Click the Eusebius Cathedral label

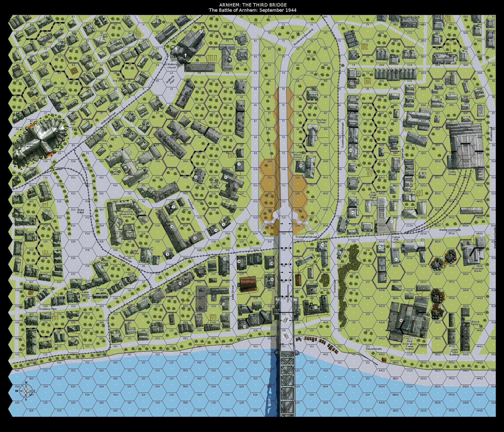click(x=30, y=145)
